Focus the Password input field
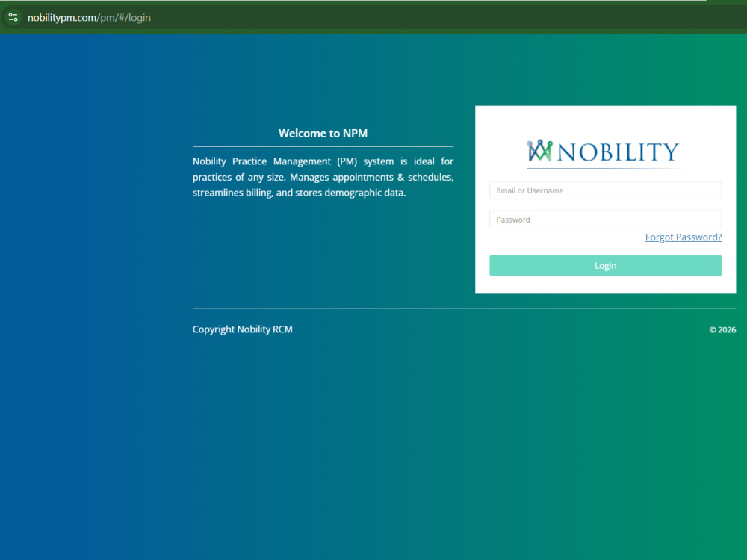 point(606,220)
